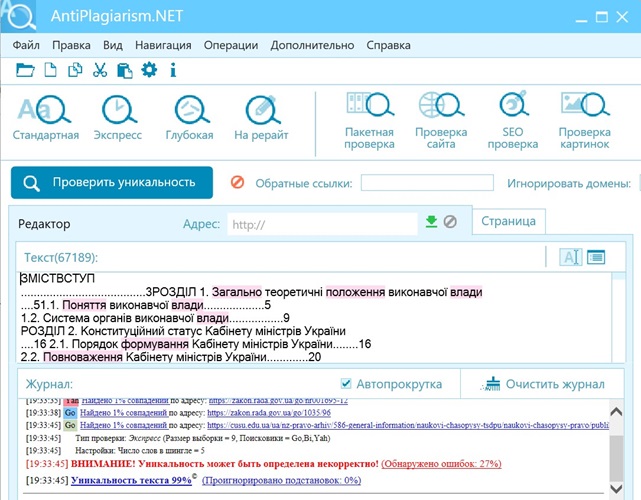The height and width of the screenshot is (500, 641).
Task: Click the grey stop loading icon
Action: [450, 222]
